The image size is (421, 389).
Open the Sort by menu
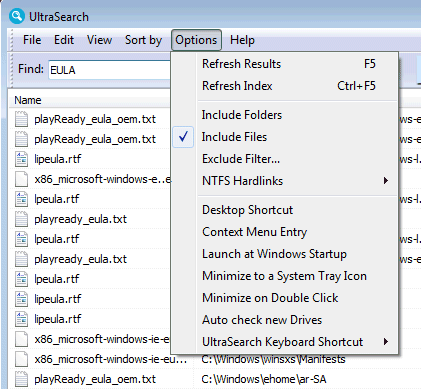[143, 40]
